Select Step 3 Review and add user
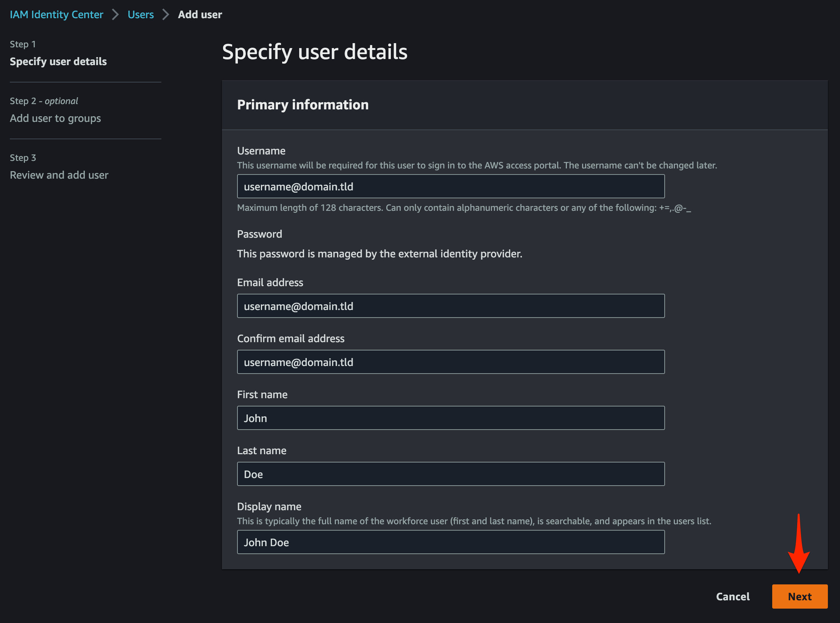This screenshot has width=840, height=623. 59,175
